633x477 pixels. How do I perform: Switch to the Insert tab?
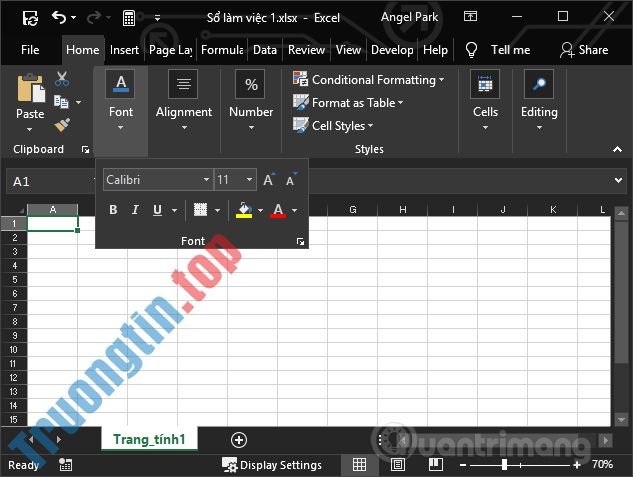pyautogui.click(x=124, y=50)
